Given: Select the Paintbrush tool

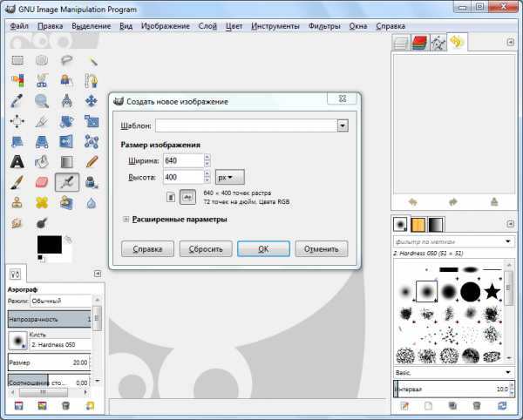Looking at the screenshot, I should [x=17, y=182].
